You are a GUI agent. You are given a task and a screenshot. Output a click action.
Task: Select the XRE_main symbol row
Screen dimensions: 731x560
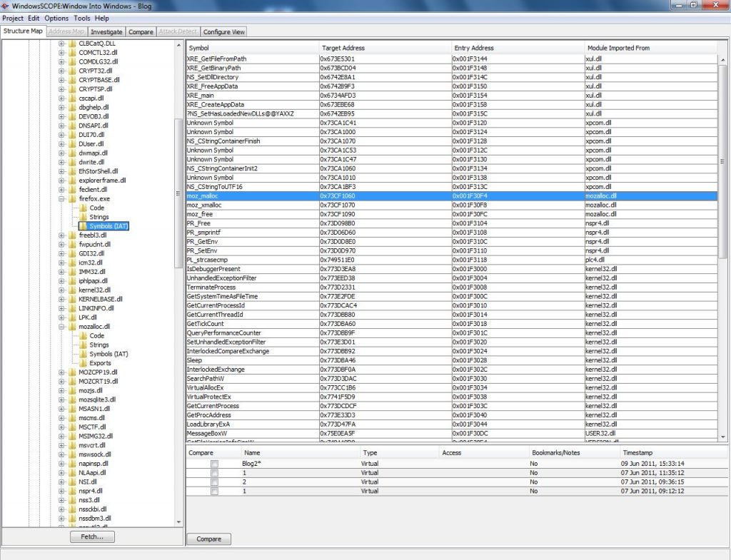tap(451, 96)
